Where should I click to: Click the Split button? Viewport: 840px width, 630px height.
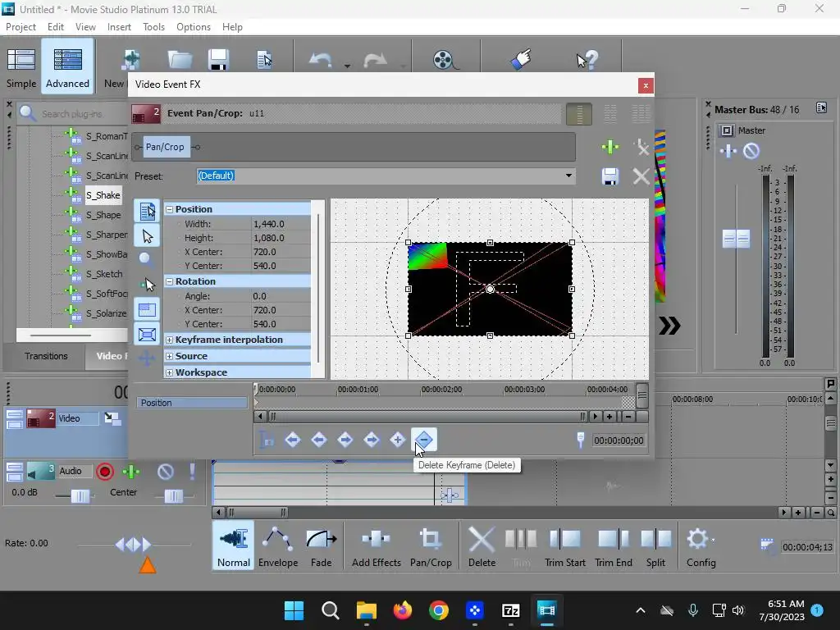tap(655, 546)
